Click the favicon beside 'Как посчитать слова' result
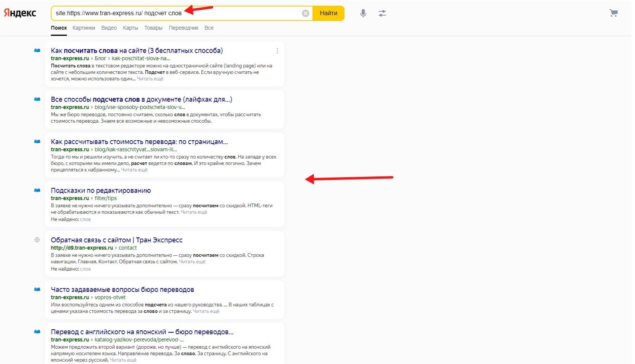The image size is (635, 364). click(37, 50)
